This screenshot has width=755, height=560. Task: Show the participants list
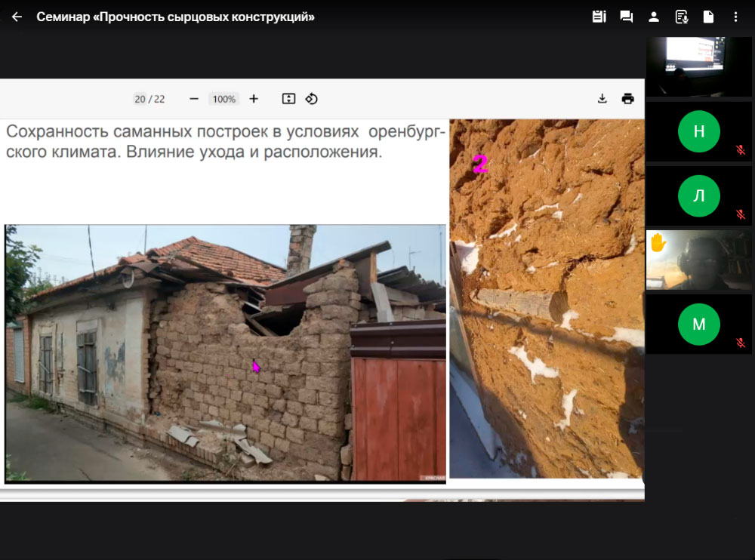(x=653, y=17)
